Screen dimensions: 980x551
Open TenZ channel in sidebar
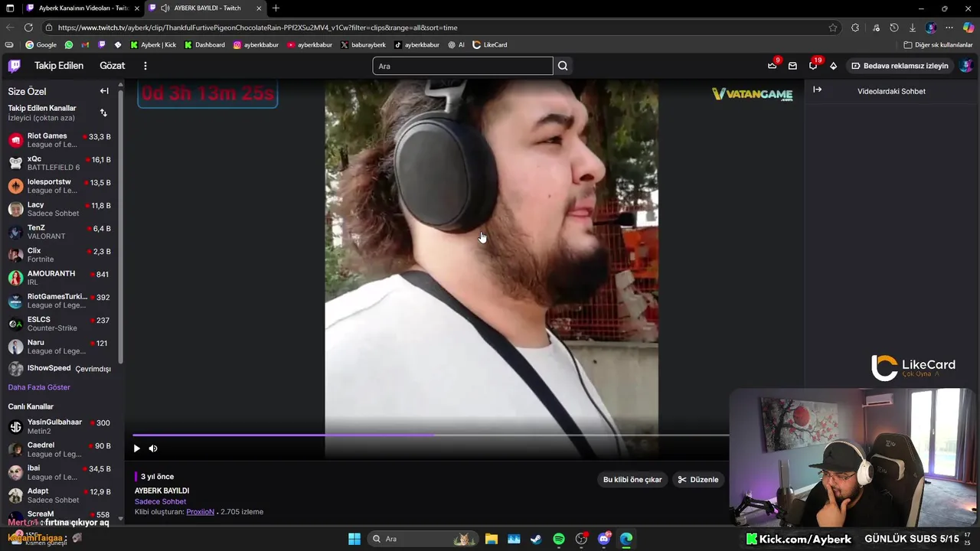coord(60,232)
